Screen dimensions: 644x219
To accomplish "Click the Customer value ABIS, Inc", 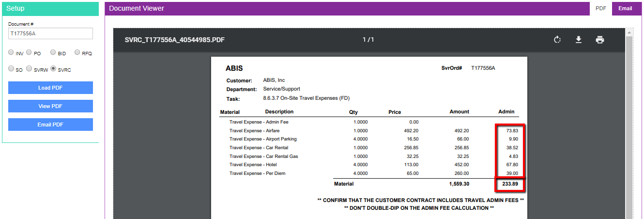I will coord(274,80).
